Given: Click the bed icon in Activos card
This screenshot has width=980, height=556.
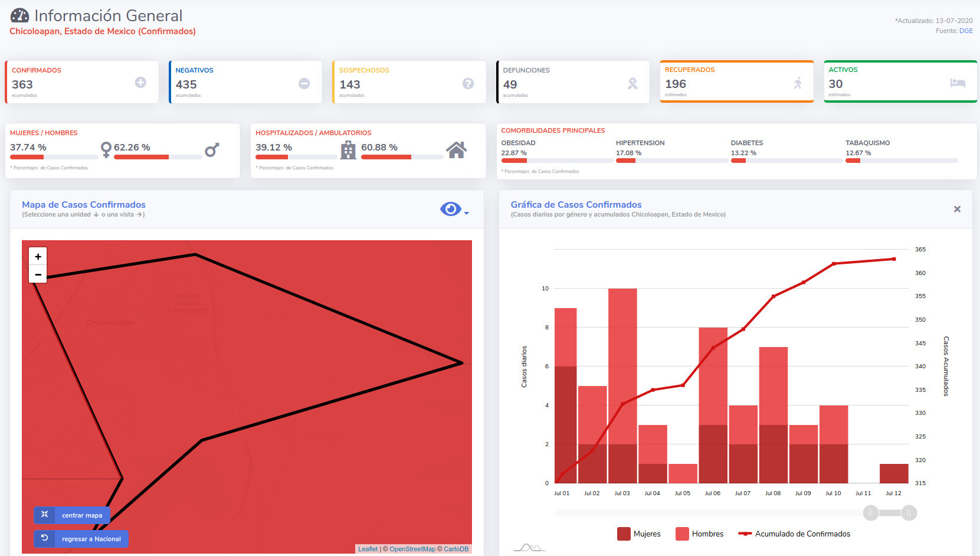Looking at the screenshot, I should [x=958, y=83].
